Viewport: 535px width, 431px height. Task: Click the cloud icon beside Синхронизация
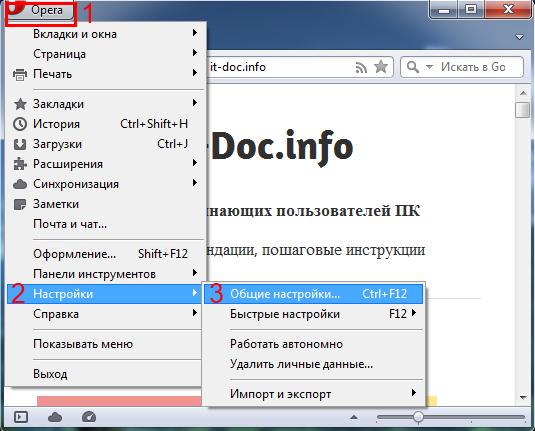(20, 184)
